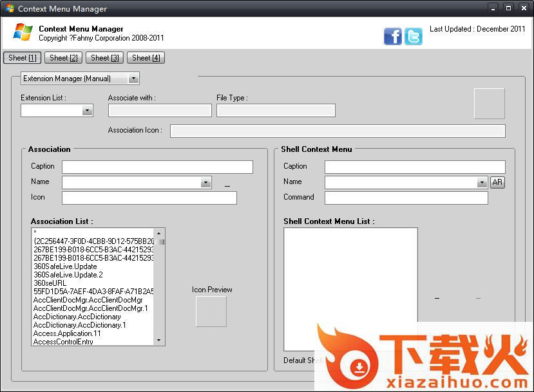Click the Association List scroll up arrow
Screen dimensions: 534x392
click(x=159, y=234)
